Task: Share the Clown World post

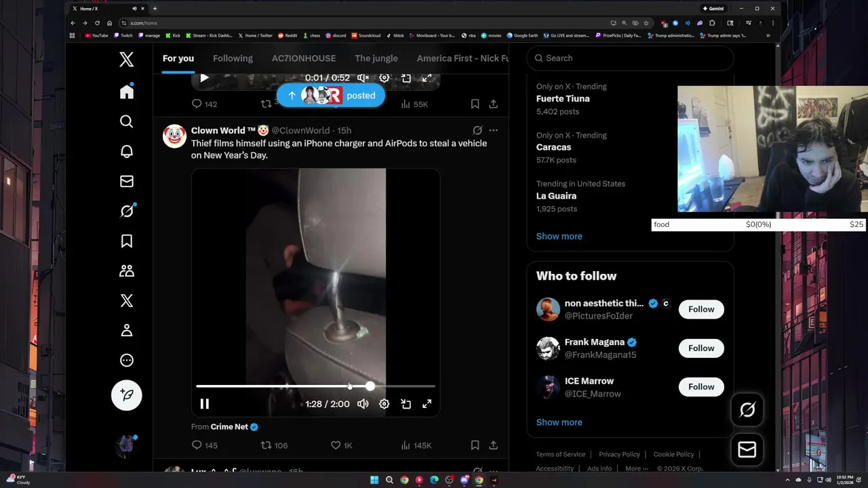Action: click(494, 445)
